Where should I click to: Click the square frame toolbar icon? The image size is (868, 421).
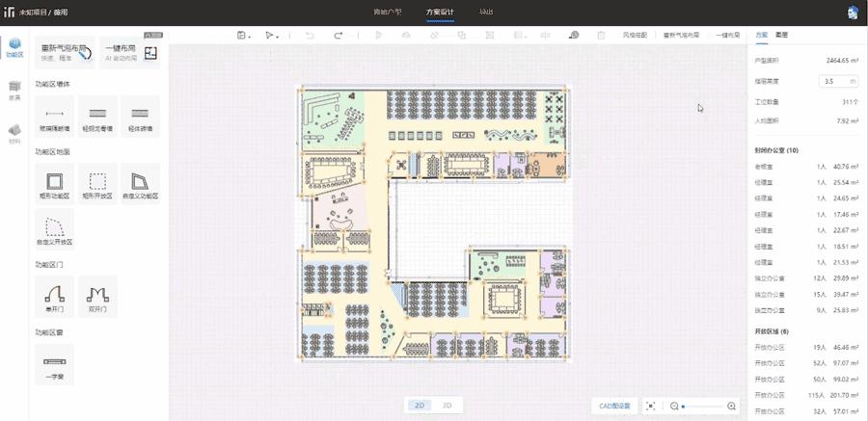[x=489, y=35]
